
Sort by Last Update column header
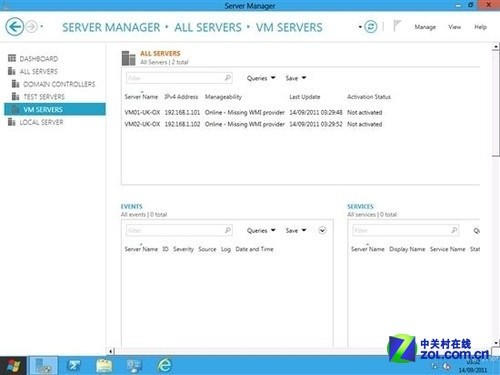[x=305, y=97]
